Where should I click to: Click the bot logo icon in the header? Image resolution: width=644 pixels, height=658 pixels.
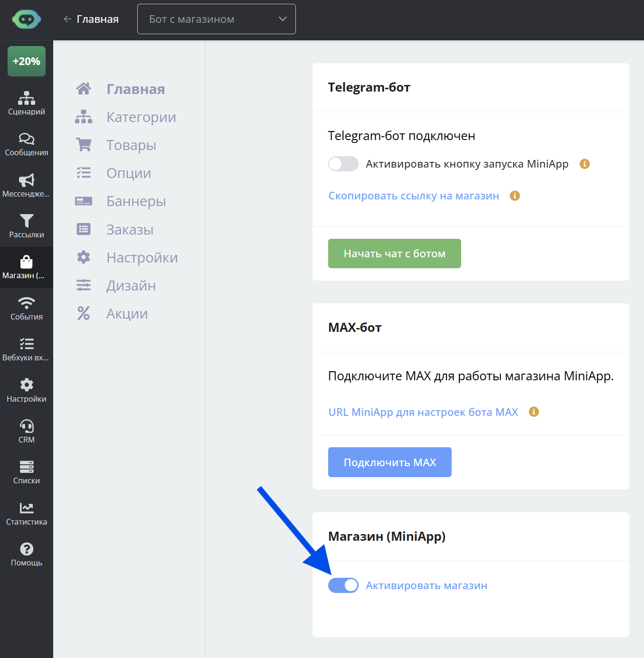click(27, 19)
